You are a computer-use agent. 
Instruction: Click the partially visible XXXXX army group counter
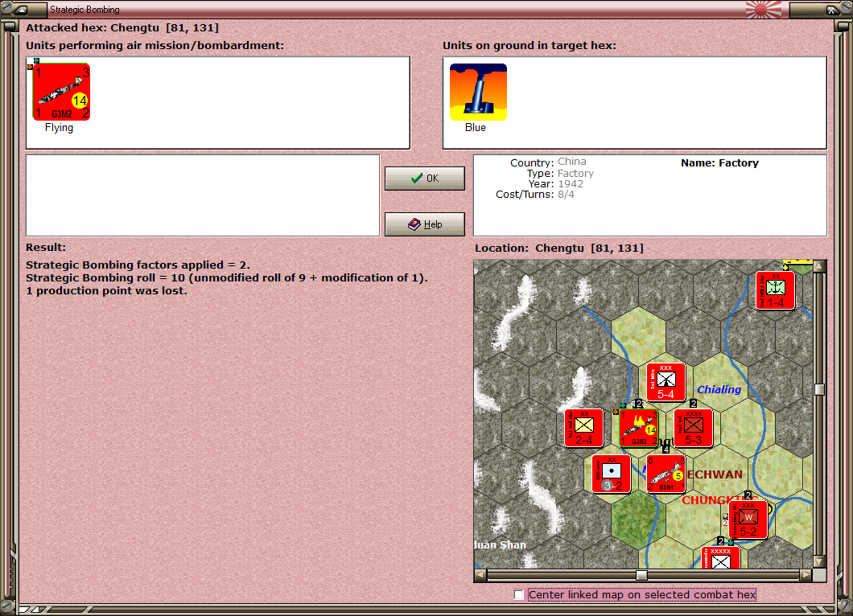coord(721,557)
